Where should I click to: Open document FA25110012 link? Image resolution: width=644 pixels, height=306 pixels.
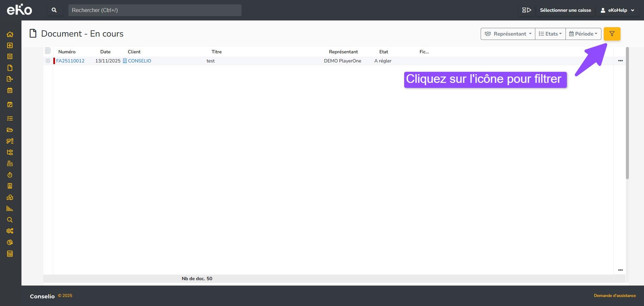70,61
